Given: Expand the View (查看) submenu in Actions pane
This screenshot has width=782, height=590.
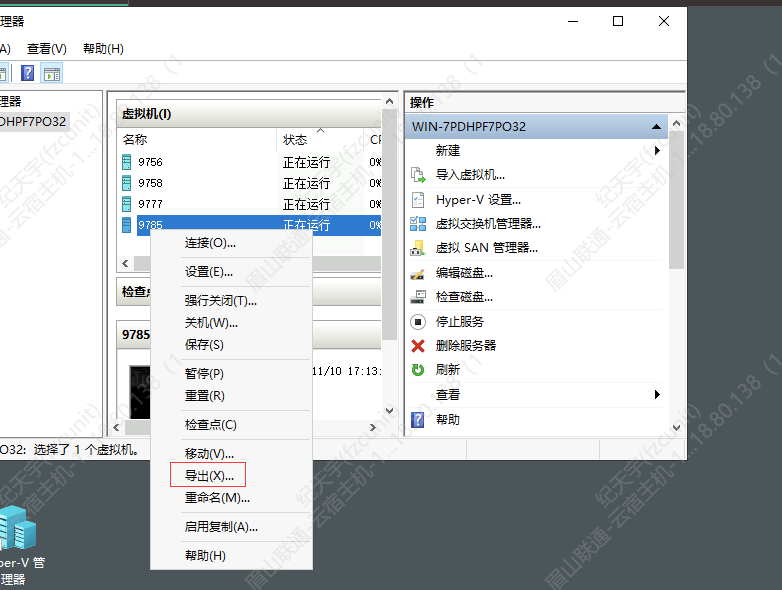Looking at the screenshot, I should coord(657,395).
